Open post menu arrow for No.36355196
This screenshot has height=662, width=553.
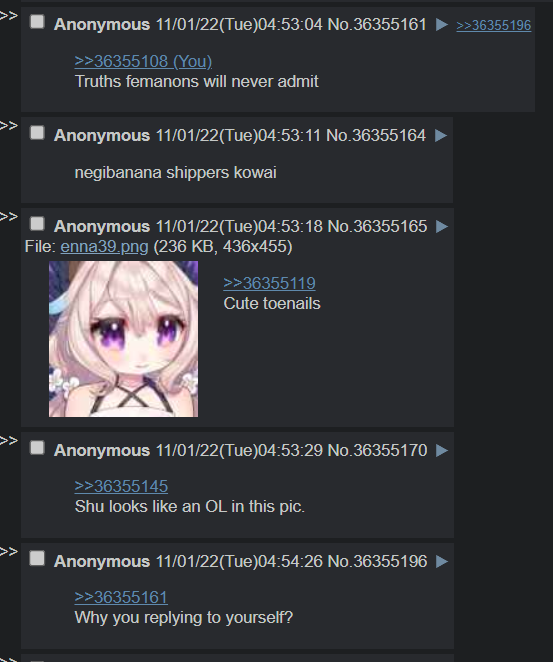click(442, 562)
